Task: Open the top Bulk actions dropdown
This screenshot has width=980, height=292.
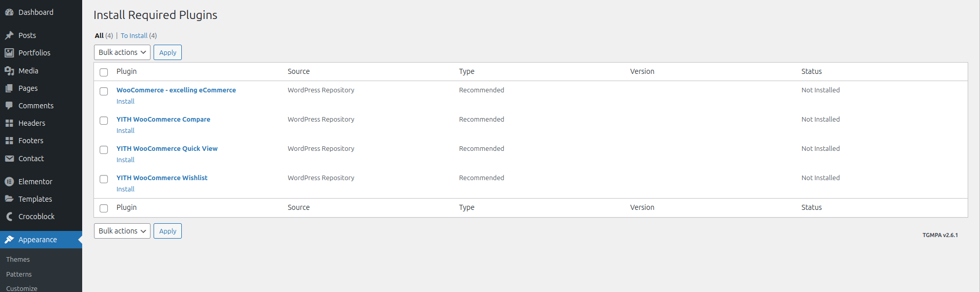Action: 122,52
